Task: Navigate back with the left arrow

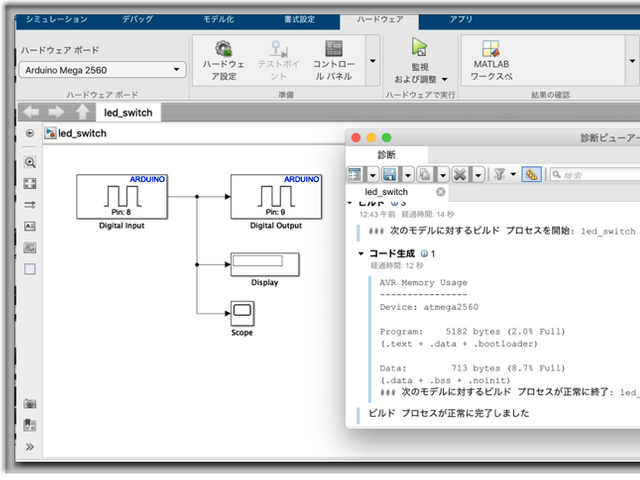Action: click(x=31, y=111)
